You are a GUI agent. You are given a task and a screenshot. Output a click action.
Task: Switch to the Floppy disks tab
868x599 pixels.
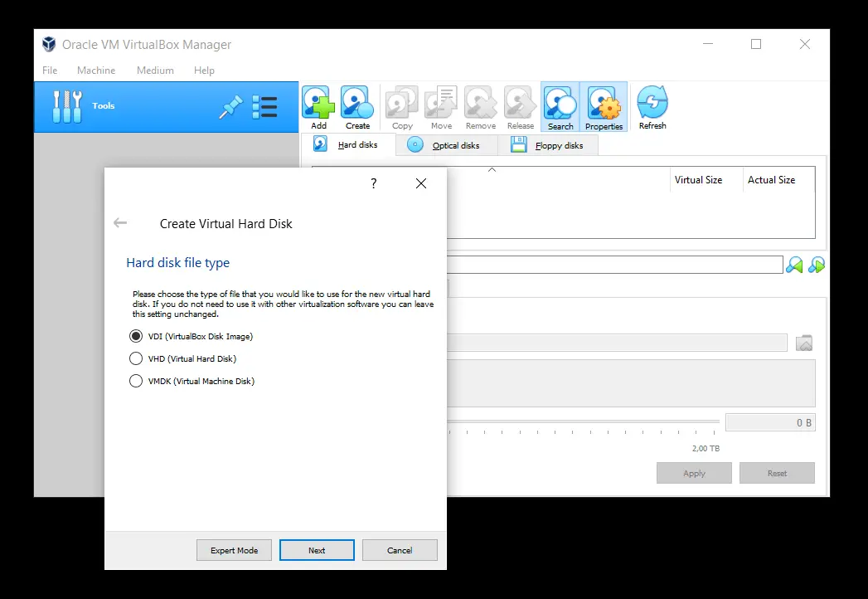(548, 145)
